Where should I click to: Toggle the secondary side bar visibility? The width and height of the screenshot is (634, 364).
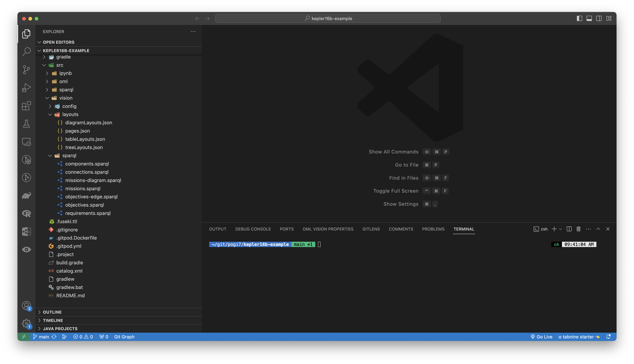599,19
